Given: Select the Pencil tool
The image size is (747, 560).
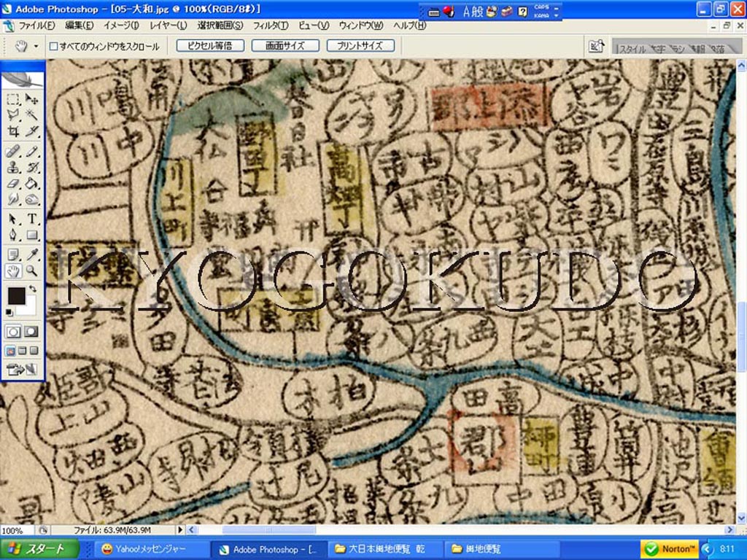Looking at the screenshot, I should pyautogui.click(x=31, y=152).
